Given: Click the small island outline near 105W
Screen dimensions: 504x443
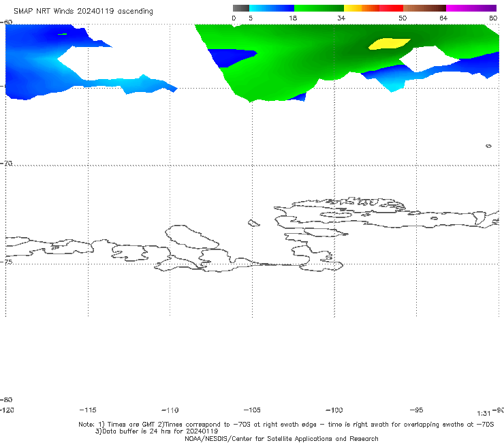Looking at the screenshot, I should point(253,223).
